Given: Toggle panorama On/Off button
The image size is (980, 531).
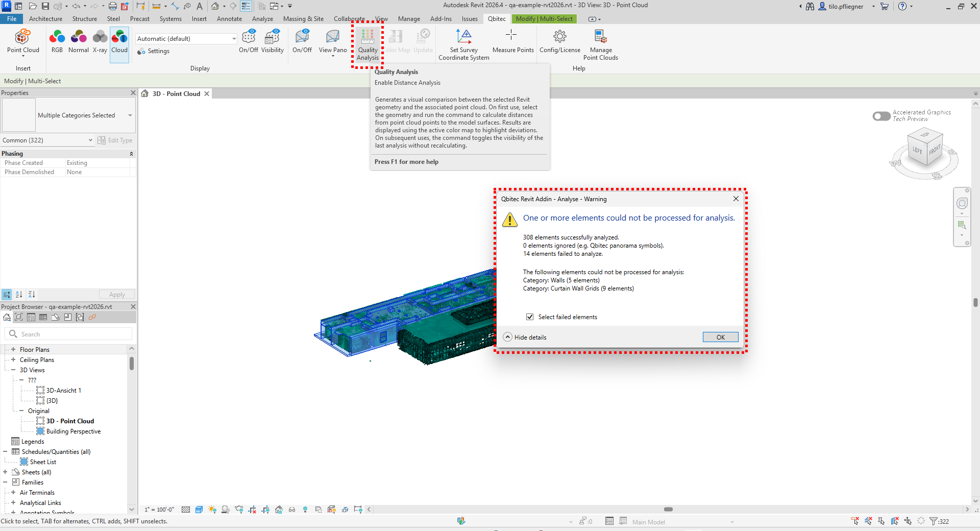Looking at the screenshot, I should (x=302, y=41).
